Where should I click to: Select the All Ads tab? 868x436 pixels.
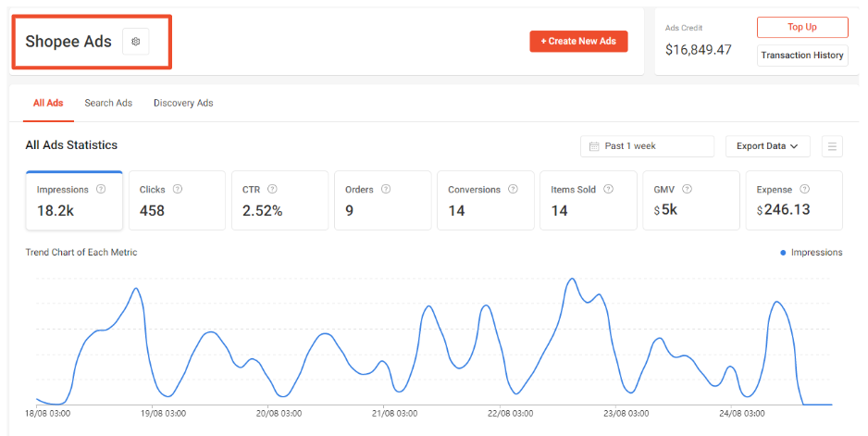[x=48, y=103]
